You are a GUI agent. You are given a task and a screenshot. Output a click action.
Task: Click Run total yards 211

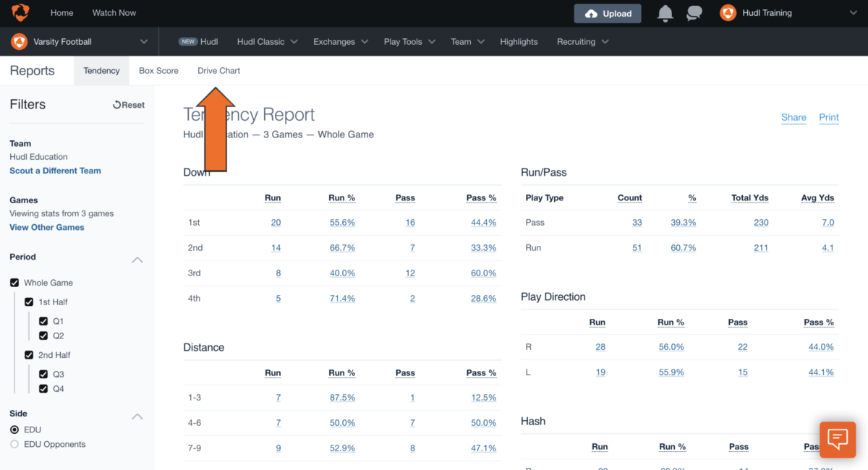point(761,248)
